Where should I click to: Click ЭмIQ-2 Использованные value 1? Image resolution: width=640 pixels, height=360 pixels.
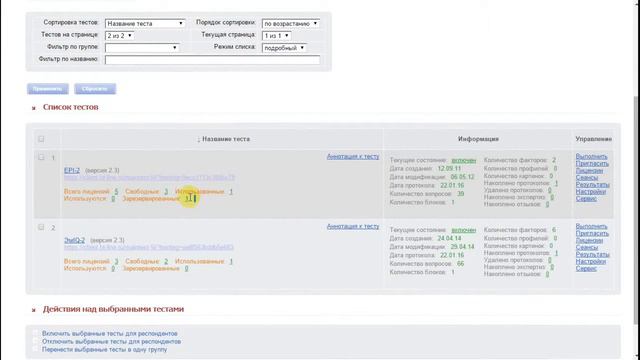231,261
